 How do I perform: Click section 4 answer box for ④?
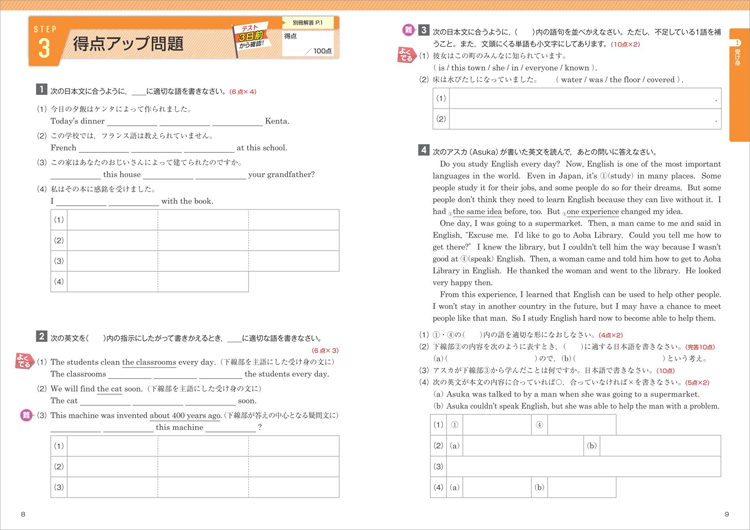582,425
